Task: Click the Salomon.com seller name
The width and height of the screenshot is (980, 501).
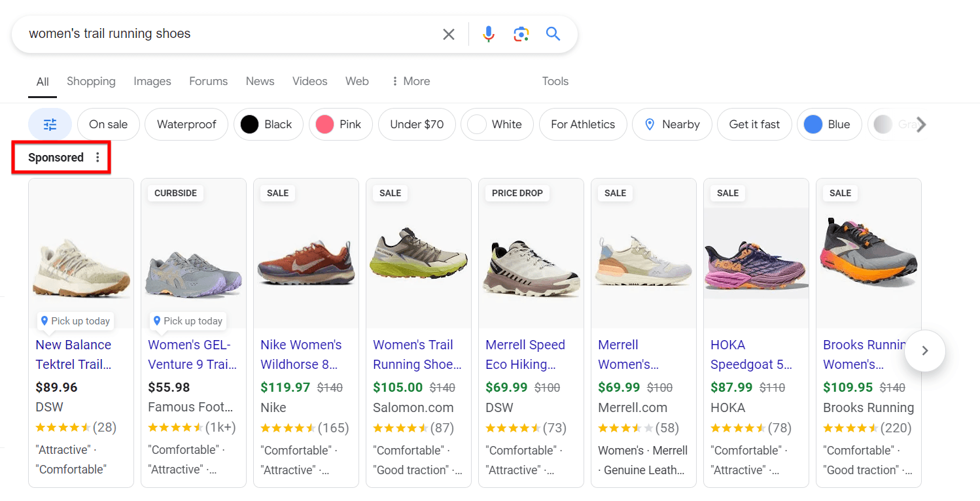Action: [413, 407]
